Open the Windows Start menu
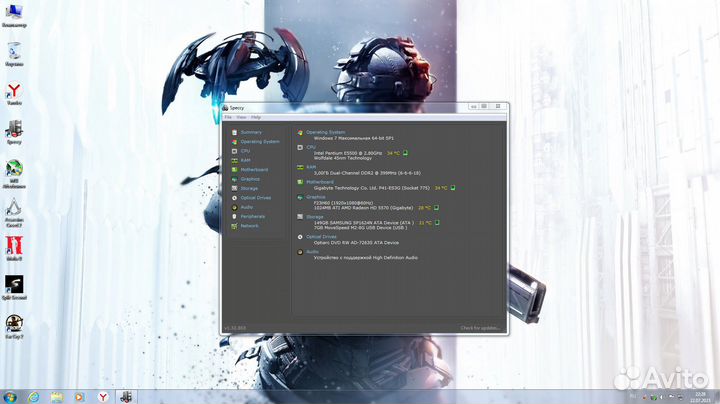This screenshot has height=404, width=720. click(x=10, y=397)
